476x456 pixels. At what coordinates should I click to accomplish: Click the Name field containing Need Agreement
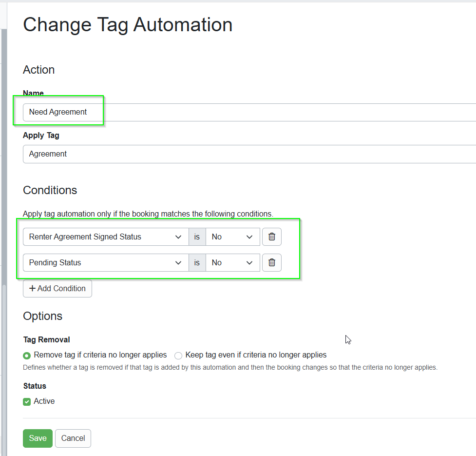pyautogui.click(x=244, y=112)
